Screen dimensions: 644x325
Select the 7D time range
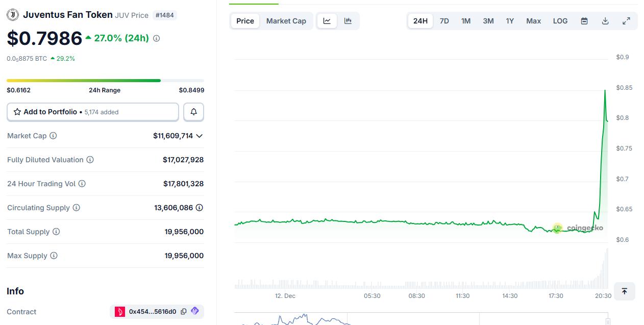(x=444, y=21)
